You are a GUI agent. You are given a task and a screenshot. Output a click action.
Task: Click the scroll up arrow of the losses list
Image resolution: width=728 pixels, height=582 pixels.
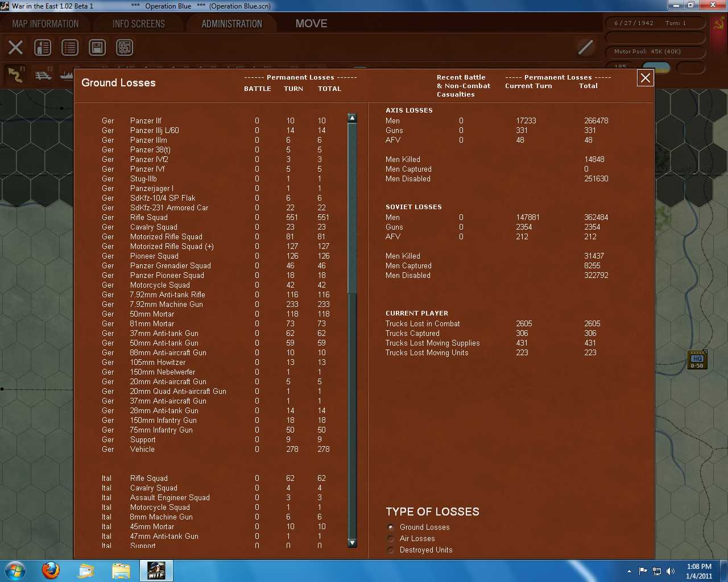352,118
